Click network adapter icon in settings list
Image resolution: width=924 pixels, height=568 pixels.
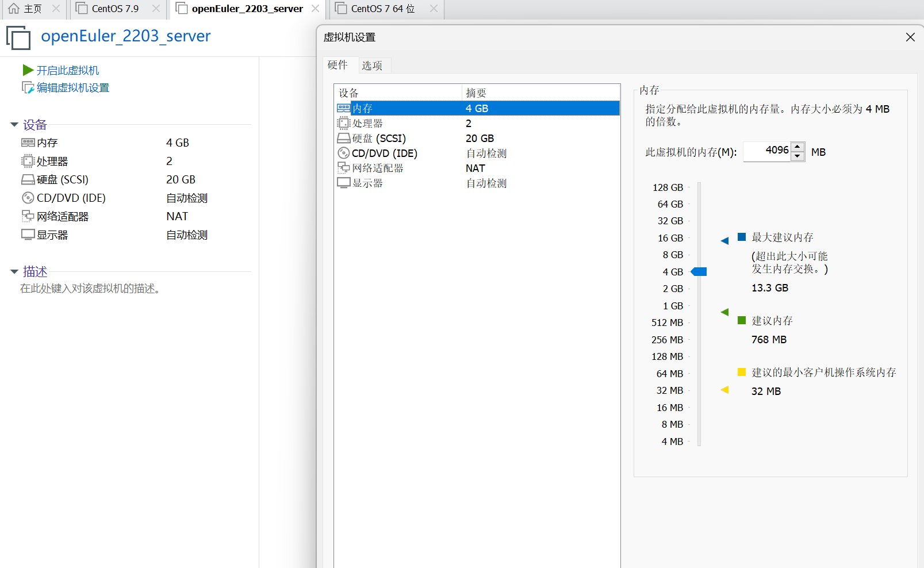(x=344, y=168)
